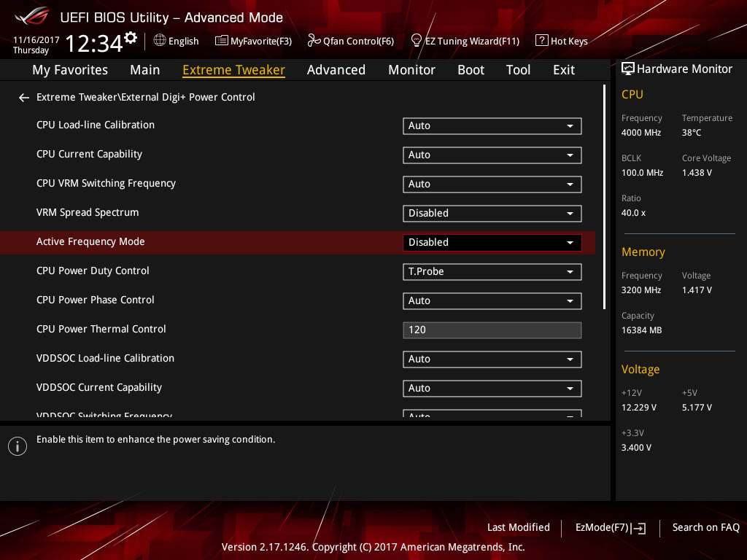This screenshot has height=560, width=747.
Task: Expand CPU Power Phase Control dropdown
Action: (492, 301)
